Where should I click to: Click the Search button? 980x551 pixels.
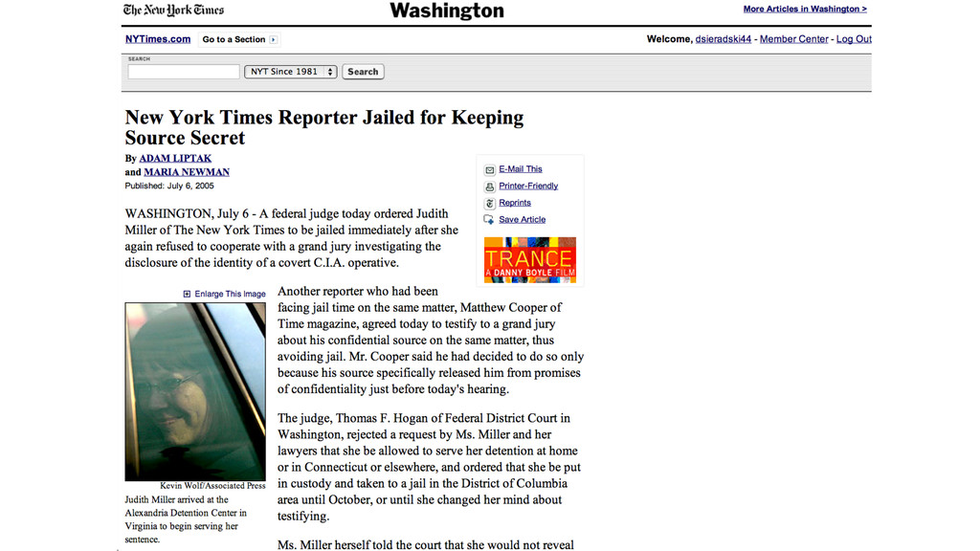tap(363, 72)
